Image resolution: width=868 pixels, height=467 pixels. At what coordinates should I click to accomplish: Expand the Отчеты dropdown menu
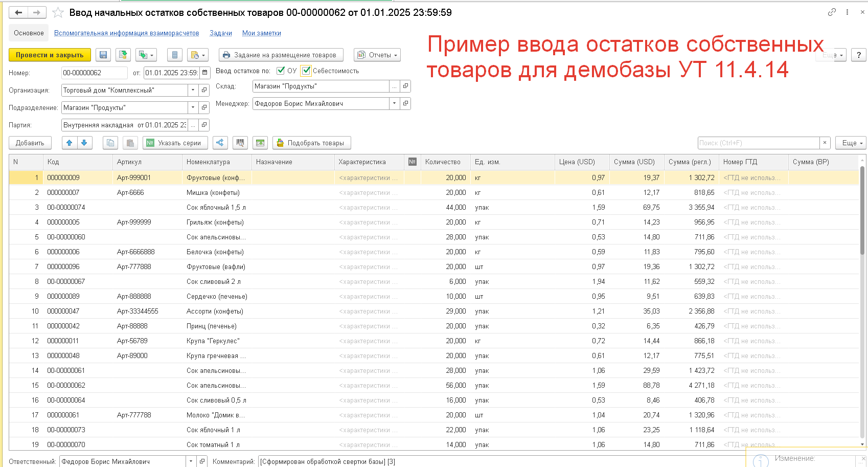coord(378,55)
